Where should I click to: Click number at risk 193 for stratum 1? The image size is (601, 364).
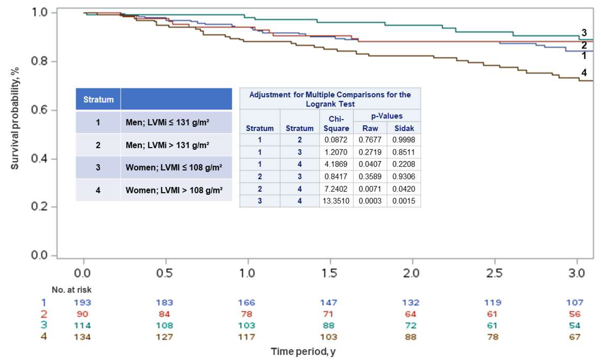[x=83, y=303]
